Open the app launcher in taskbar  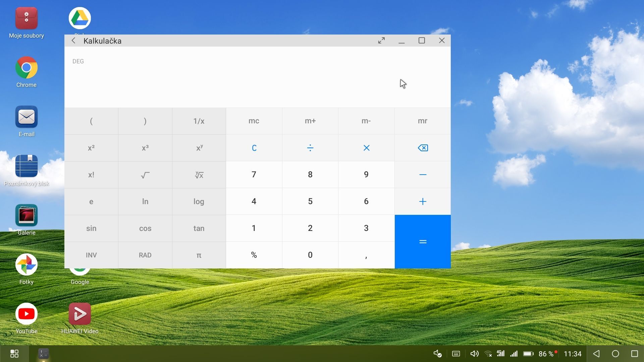pyautogui.click(x=14, y=354)
